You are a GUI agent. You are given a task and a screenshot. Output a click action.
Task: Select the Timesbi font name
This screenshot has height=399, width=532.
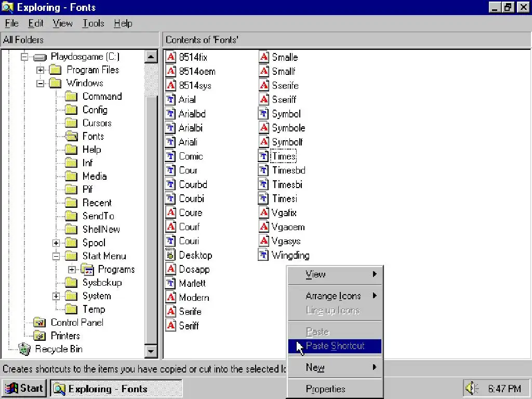click(x=287, y=184)
